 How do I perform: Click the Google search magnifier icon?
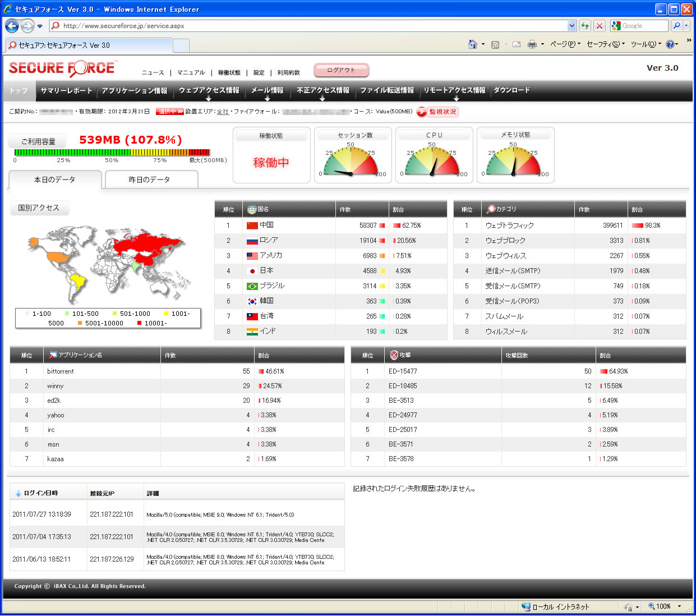676,26
